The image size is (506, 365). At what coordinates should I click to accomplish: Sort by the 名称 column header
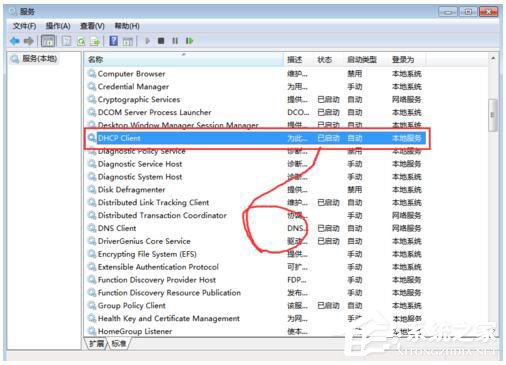(184, 60)
